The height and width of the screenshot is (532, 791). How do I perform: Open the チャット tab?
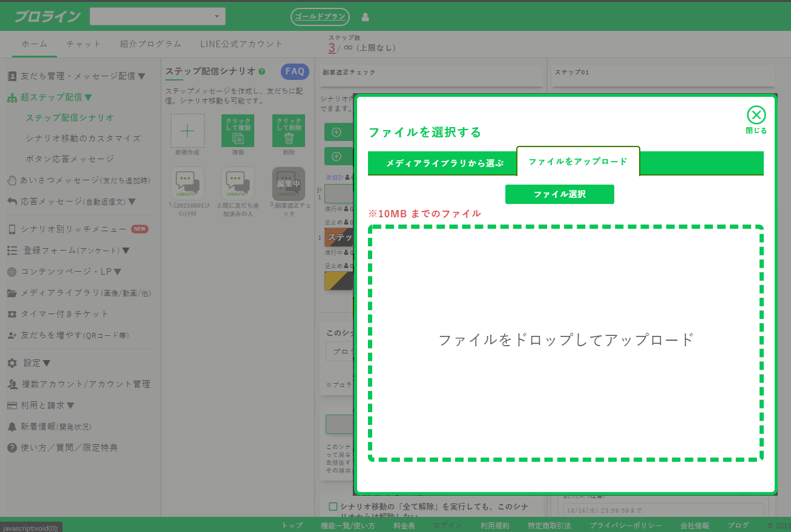[x=84, y=44]
